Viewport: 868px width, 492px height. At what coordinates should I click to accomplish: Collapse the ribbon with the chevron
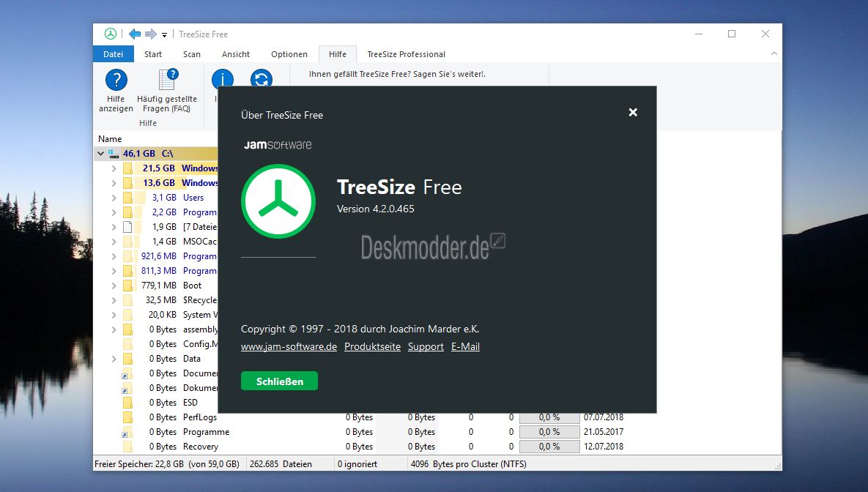click(x=774, y=53)
